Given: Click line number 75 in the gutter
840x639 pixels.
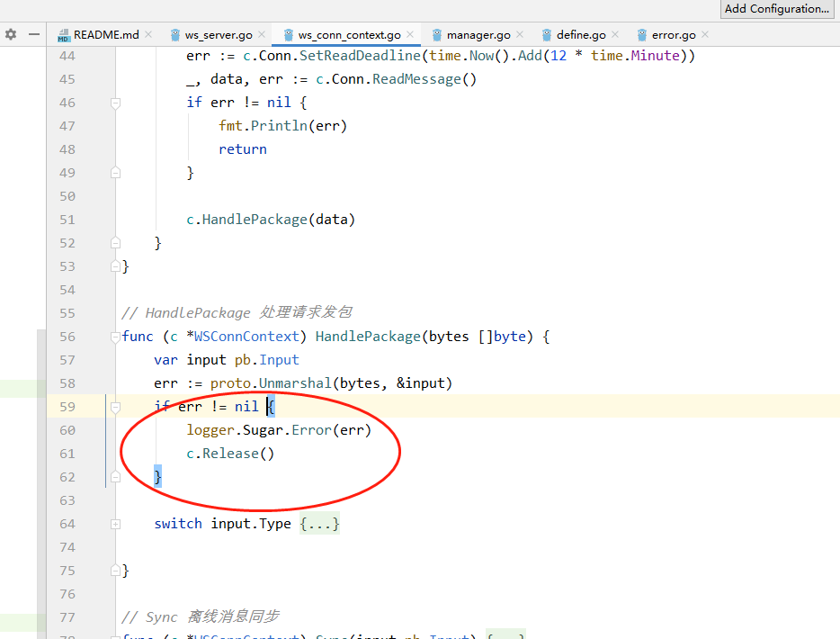Looking at the screenshot, I should point(67,570).
